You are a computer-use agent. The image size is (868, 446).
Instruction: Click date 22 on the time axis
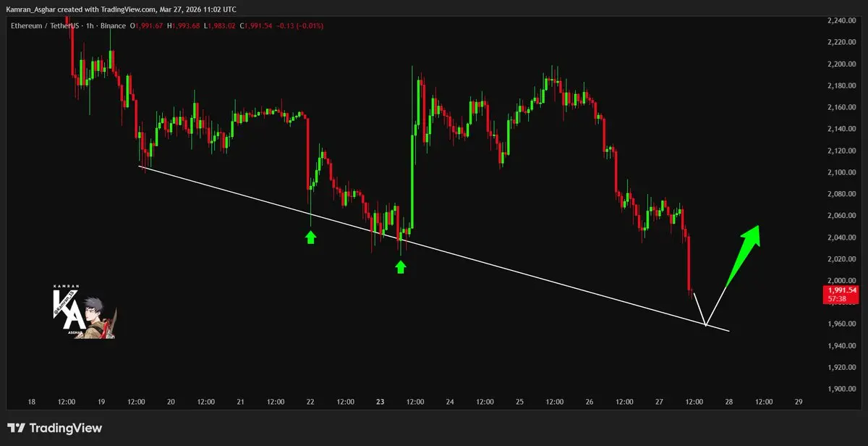[310, 402]
